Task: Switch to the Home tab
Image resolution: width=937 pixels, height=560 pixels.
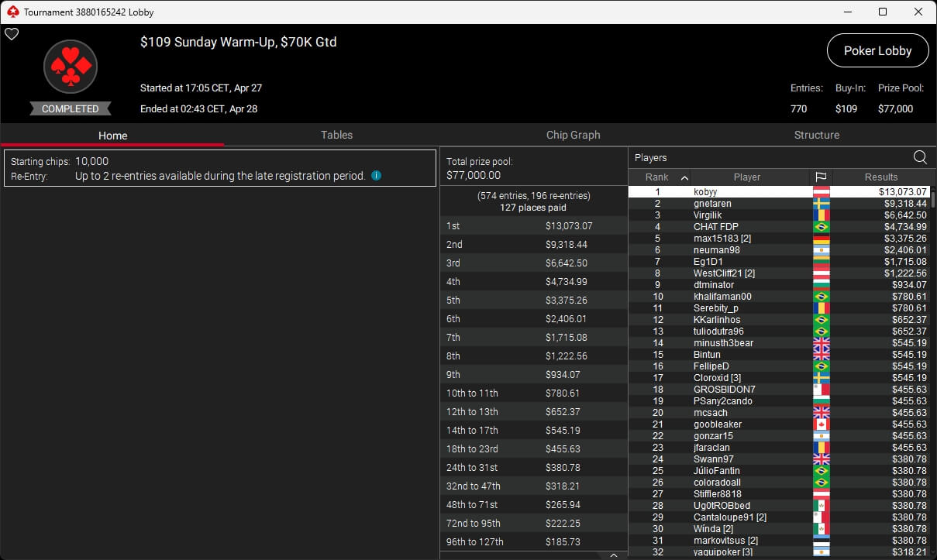Action: click(x=112, y=135)
